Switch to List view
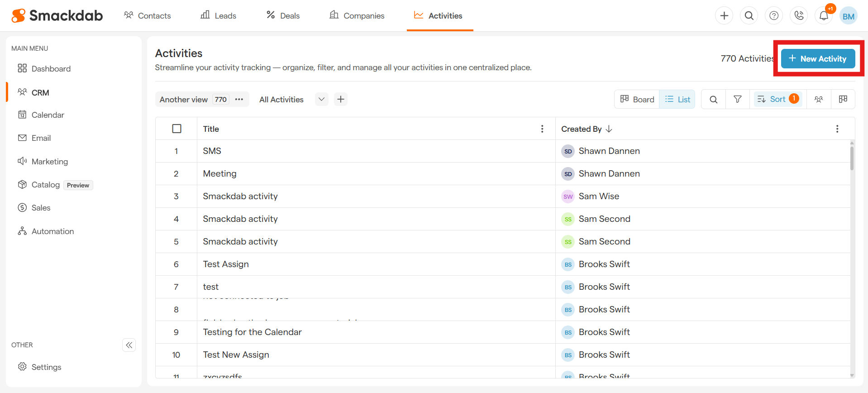868x393 pixels. tap(677, 99)
